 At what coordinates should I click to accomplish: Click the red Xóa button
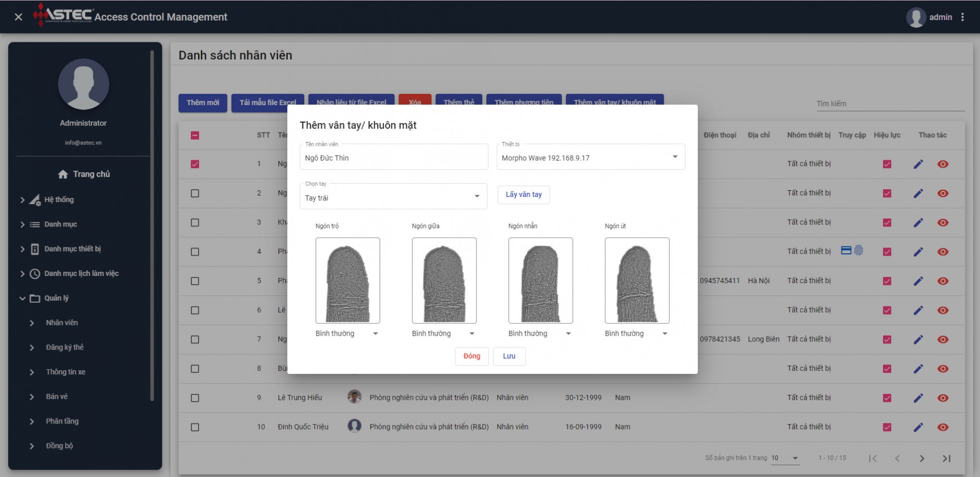click(x=415, y=100)
